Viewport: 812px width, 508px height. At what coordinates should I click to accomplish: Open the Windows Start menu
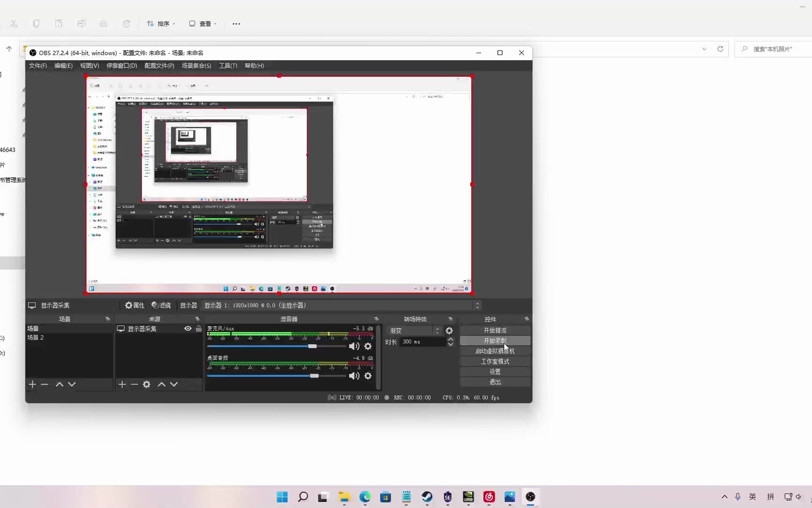pyautogui.click(x=282, y=497)
